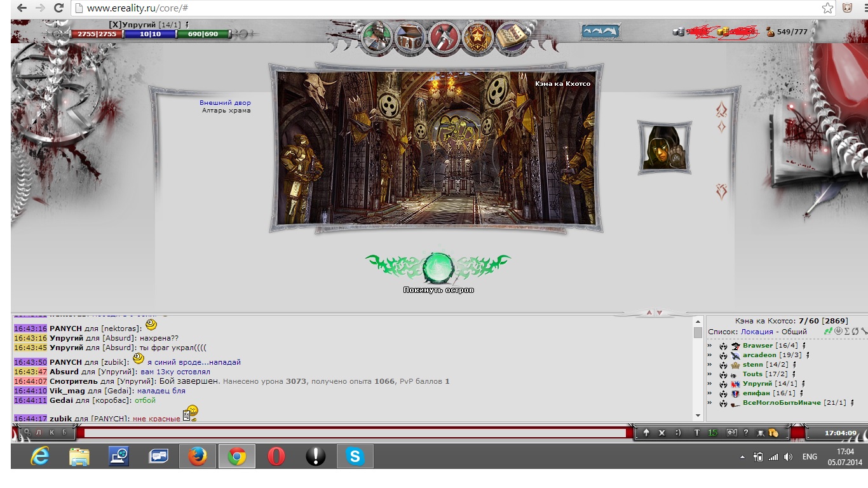The image size is (868, 488).
Task: Select player епифан in the list
Action: [756, 393]
